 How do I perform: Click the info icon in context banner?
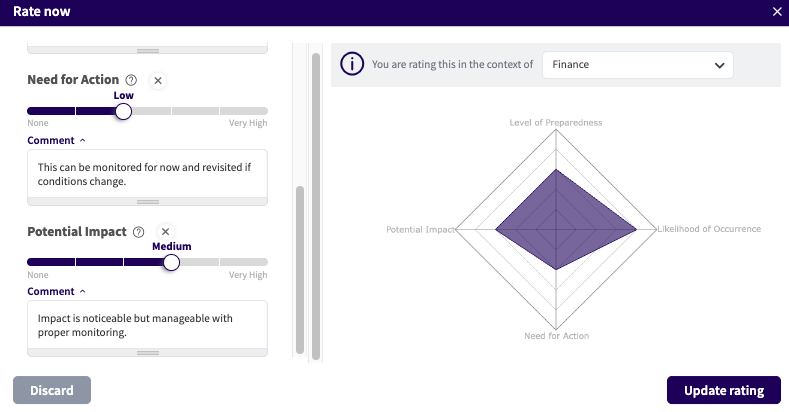pos(351,64)
